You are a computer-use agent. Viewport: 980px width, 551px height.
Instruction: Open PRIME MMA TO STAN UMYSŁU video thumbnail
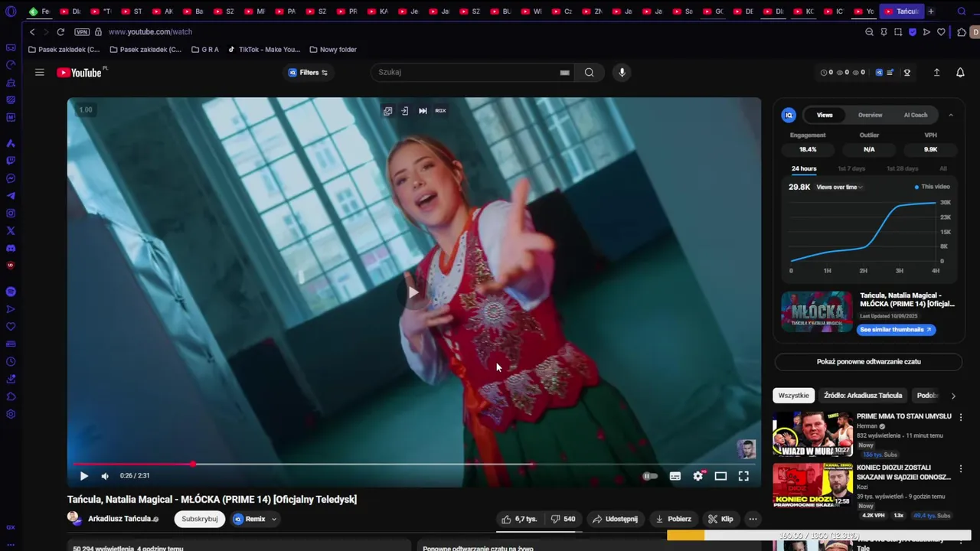point(812,435)
